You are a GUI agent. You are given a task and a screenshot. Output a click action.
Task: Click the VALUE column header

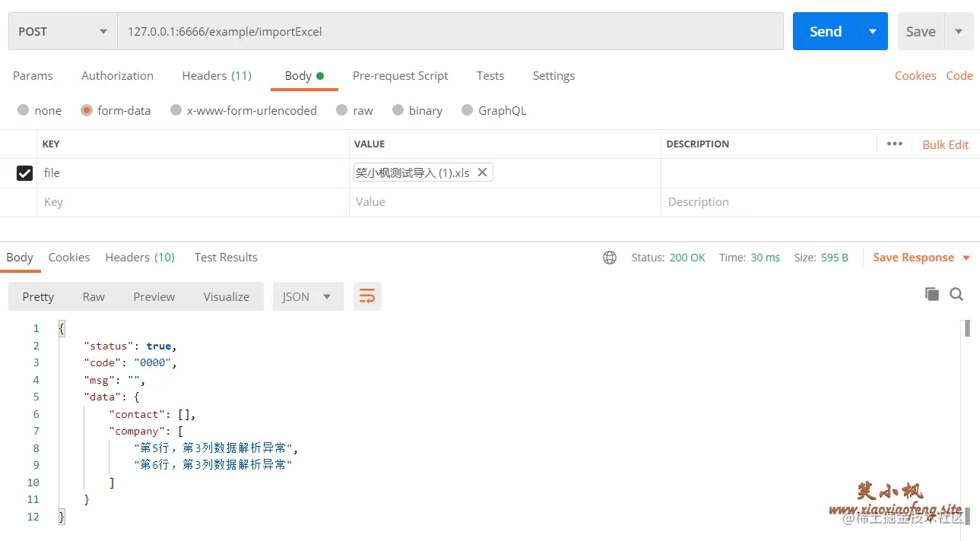pos(369,144)
